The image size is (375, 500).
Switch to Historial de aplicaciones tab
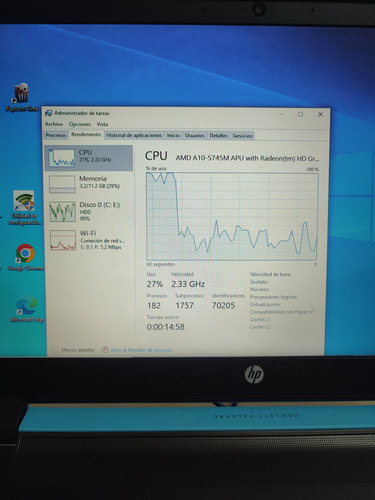(134, 135)
